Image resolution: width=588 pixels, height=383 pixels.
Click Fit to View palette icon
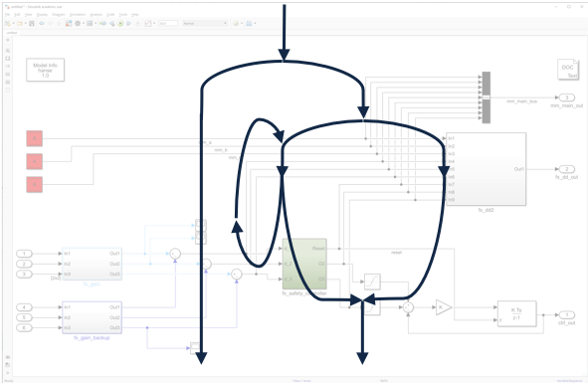(x=8, y=58)
